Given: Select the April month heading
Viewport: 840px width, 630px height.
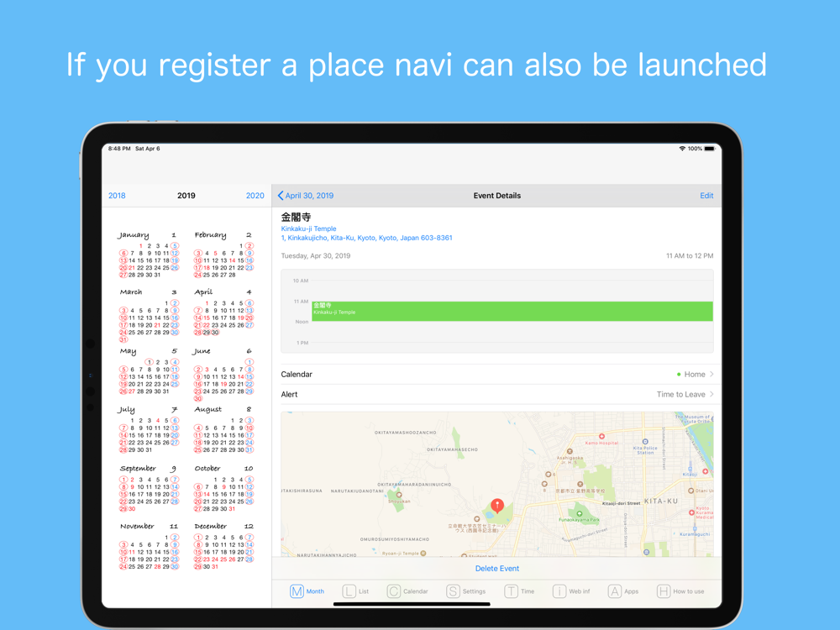Looking at the screenshot, I should click(203, 292).
